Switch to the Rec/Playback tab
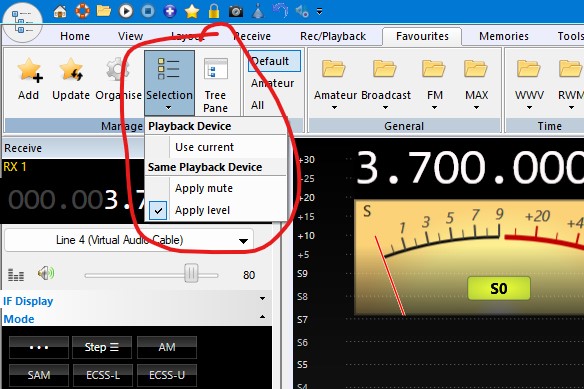584x389 pixels. pyautogui.click(x=333, y=36)
